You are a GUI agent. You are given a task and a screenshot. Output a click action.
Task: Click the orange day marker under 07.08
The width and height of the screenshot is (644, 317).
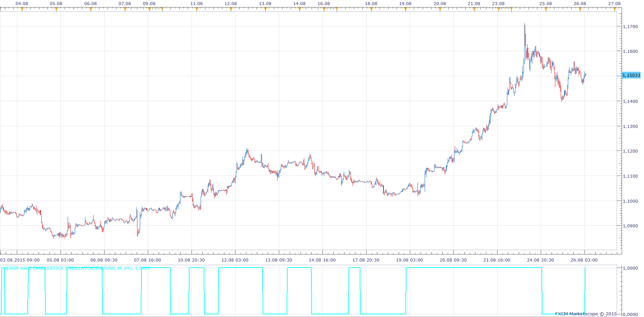125,9
